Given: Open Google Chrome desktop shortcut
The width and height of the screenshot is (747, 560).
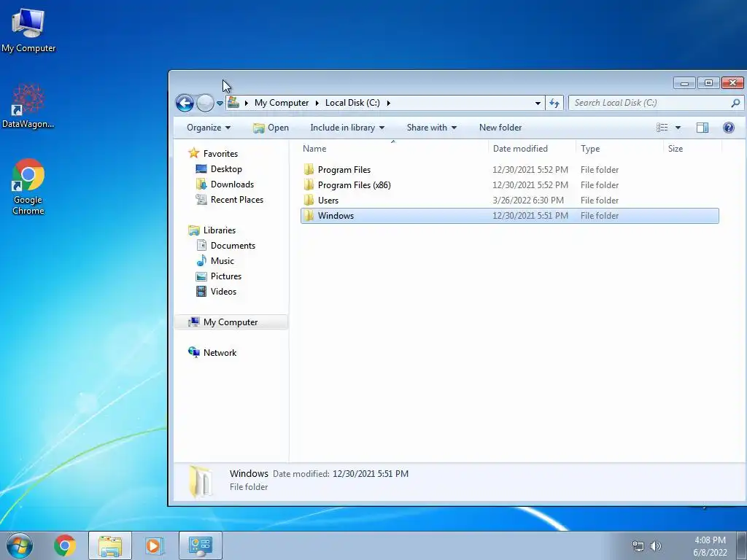Looking at the screenshot, I should click(x=28, y=186).
